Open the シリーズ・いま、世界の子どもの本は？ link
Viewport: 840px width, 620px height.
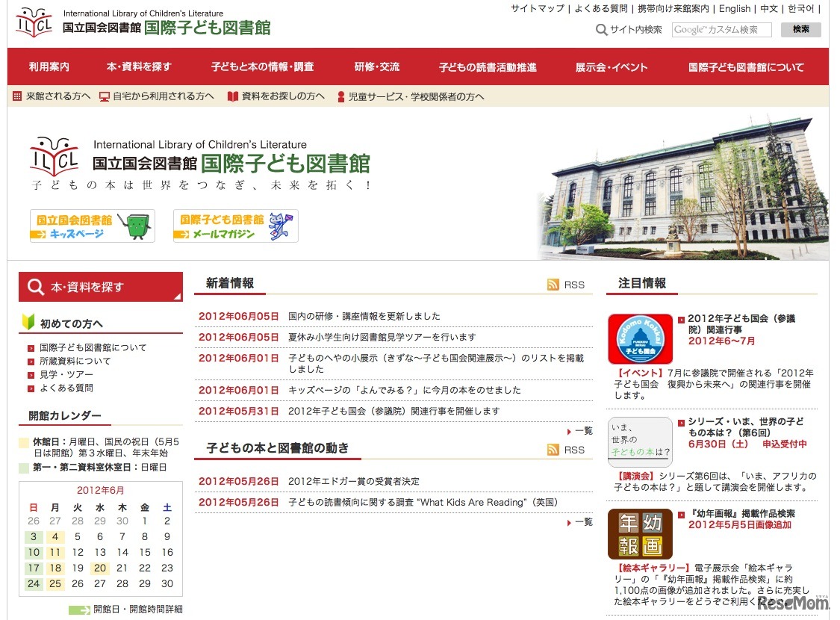click(745, 427)
